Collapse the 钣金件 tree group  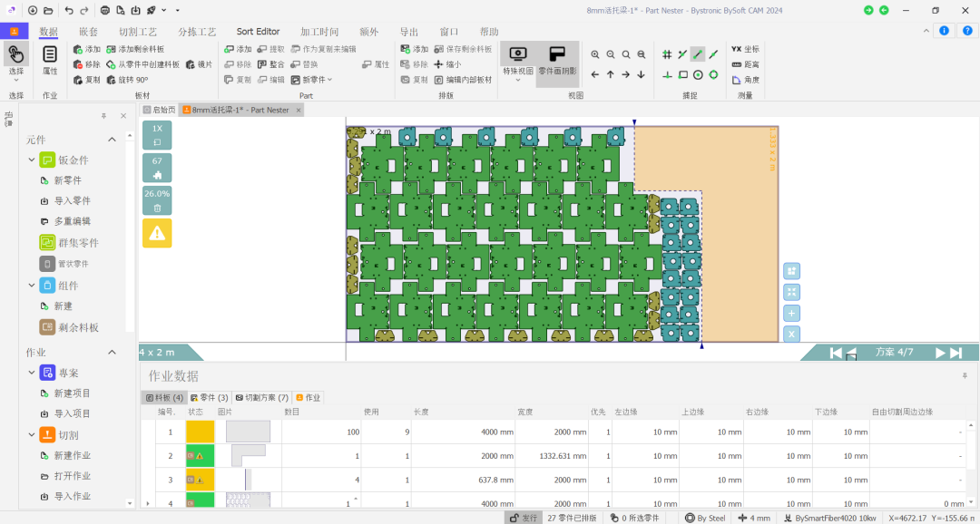coord(33,160)
